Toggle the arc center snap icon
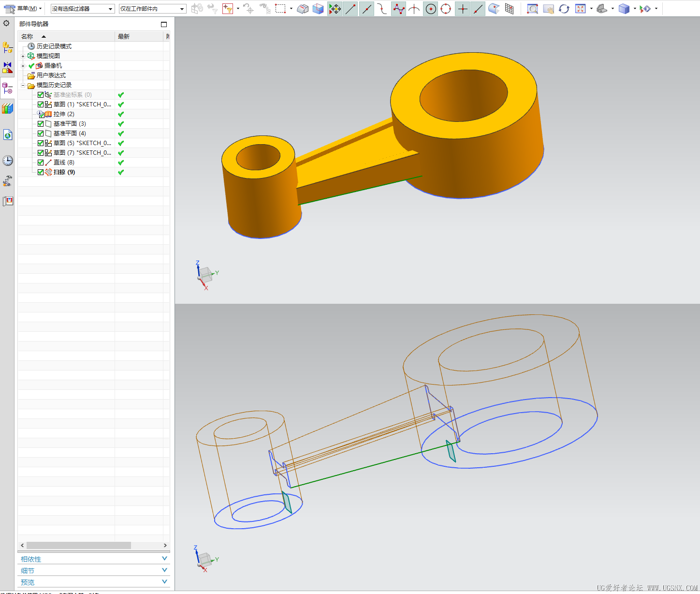700x594 pixels. 431,9
